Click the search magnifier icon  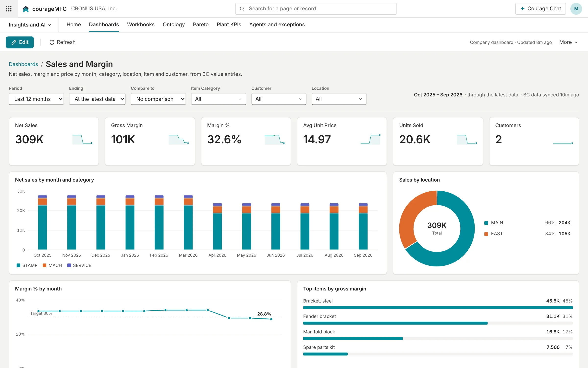tap(242, 9)
